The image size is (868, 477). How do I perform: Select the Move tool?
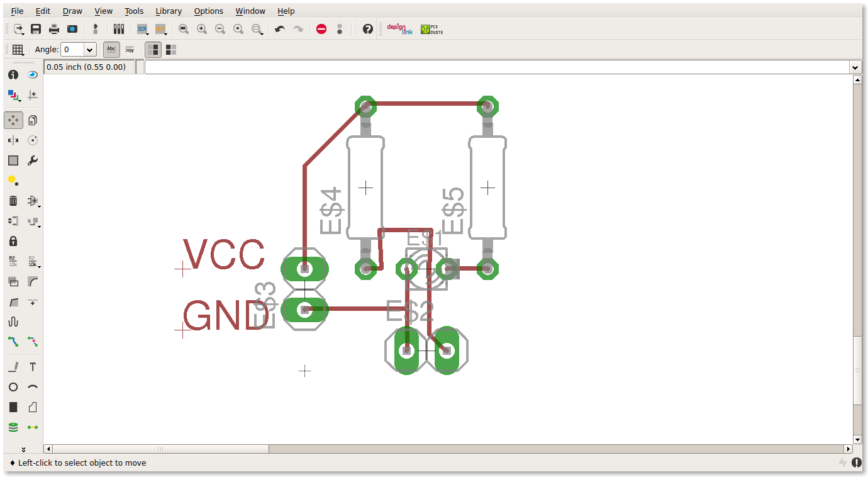coord(13,120)
